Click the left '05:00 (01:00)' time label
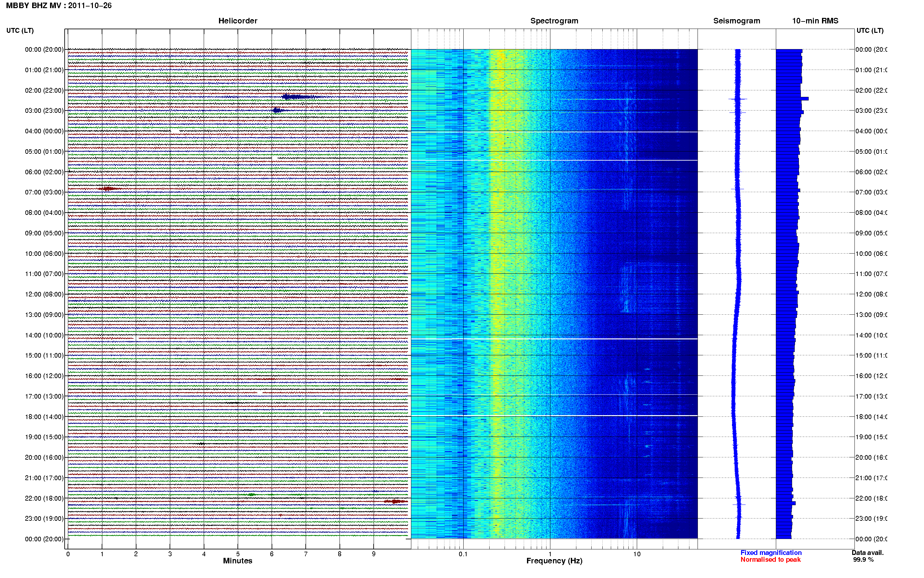Image resolution: width=924 pixels, height=578 pixels. point(44,151)
